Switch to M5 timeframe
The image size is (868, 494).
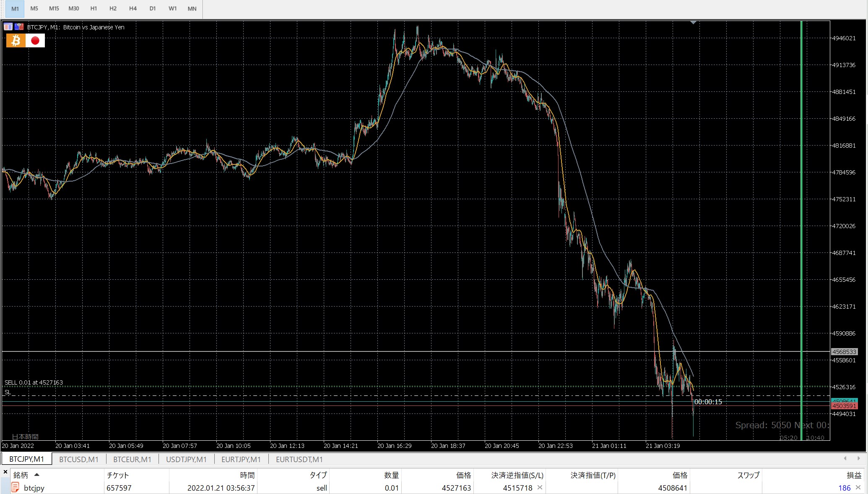point(34,8)
